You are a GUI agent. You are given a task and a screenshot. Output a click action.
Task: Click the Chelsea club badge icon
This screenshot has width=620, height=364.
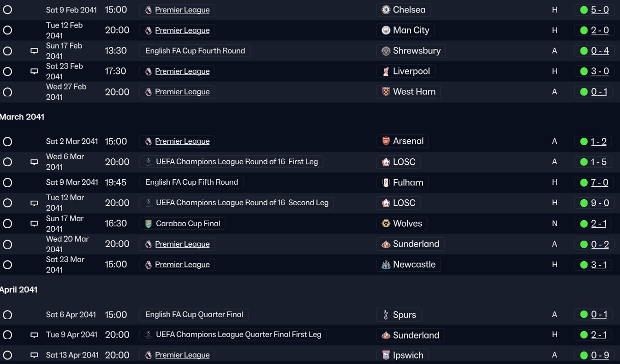coord(385,10)
